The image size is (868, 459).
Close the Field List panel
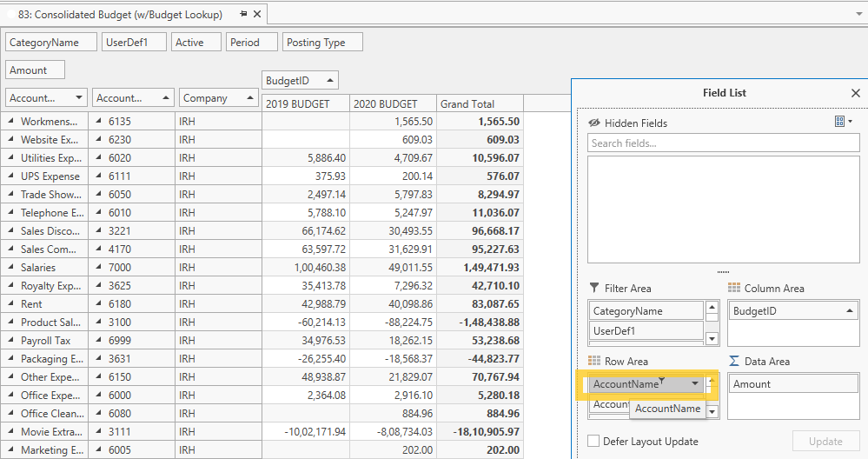point(855,93)
